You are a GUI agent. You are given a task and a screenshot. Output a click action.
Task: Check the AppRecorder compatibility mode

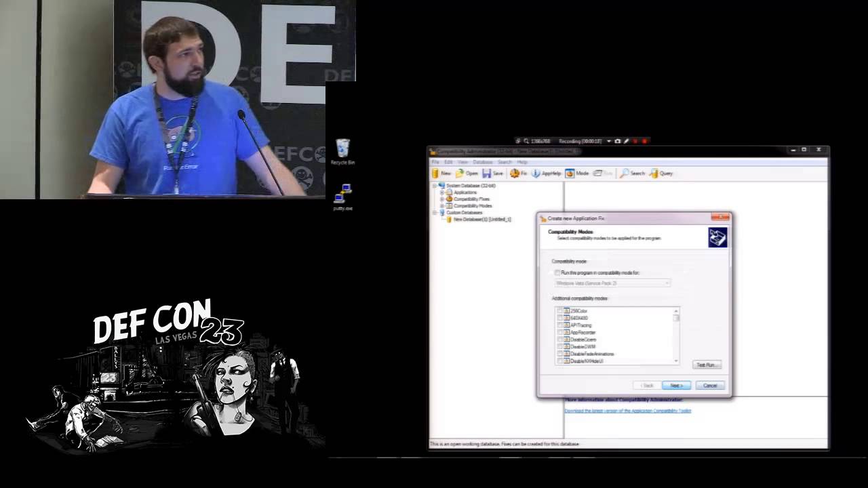click(560, 333)
